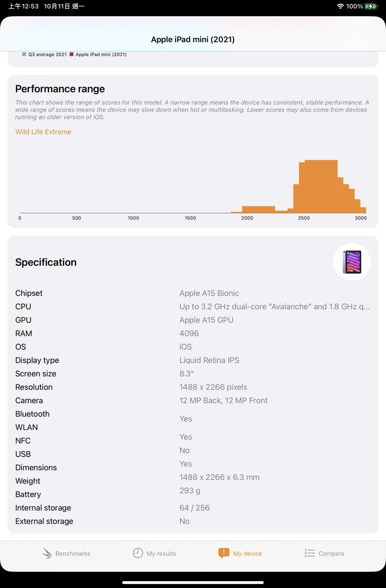This screenshot has width=386, height=588.
Task: Open the Benchmarks tab icon
Action: click(x=47, y=553)
